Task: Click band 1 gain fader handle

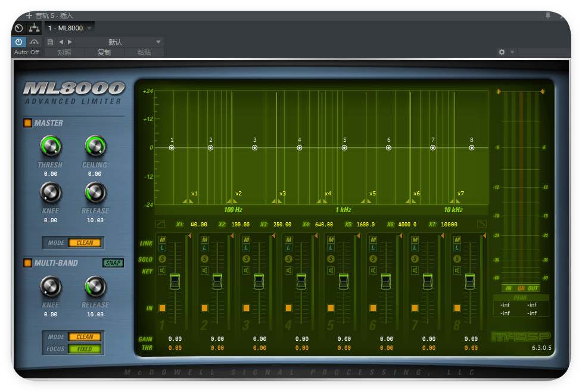Action: click(x=175, y=281)
